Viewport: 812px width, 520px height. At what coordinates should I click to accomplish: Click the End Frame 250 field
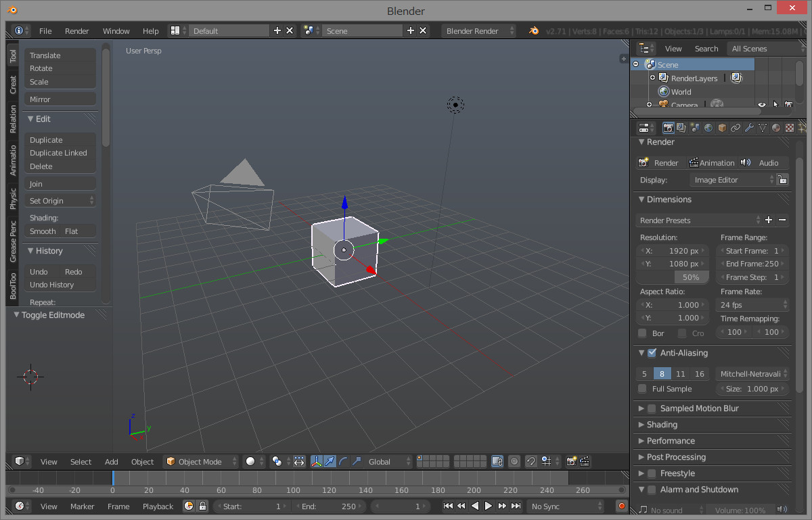point(752,264)
